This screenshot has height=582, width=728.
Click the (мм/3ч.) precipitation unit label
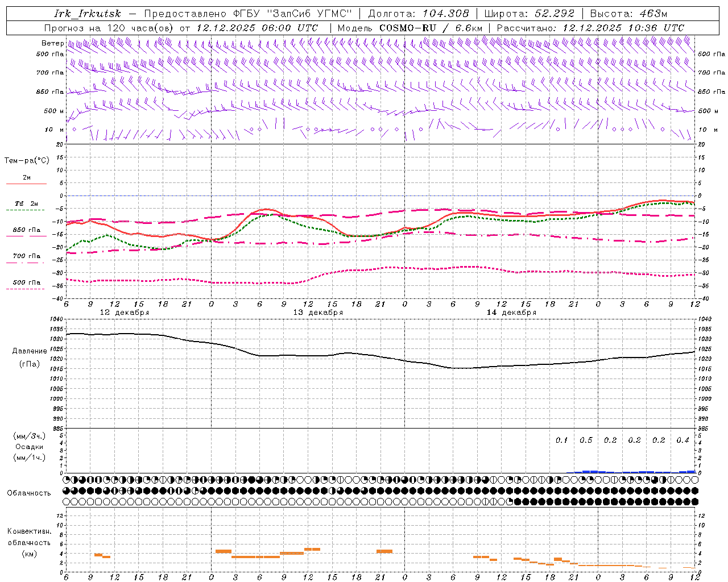(x=30, y=436)
